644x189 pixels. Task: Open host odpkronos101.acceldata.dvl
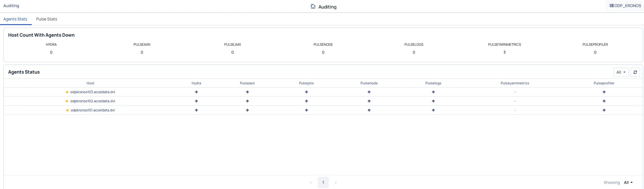93,110
